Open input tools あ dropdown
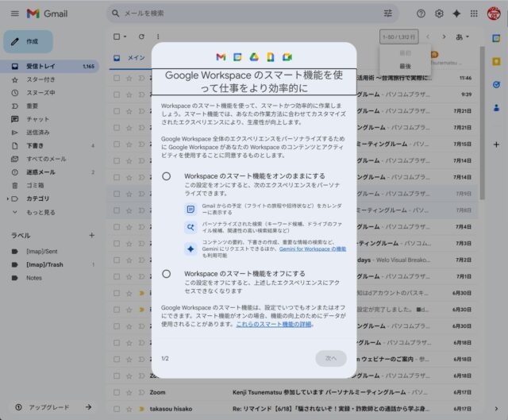This screenshot has width=508, height=420. (462, 37)
